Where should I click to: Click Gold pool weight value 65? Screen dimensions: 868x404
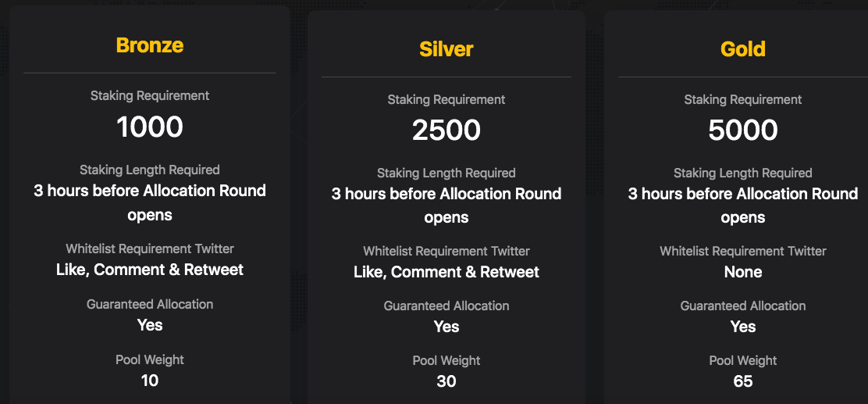(743, 381)
